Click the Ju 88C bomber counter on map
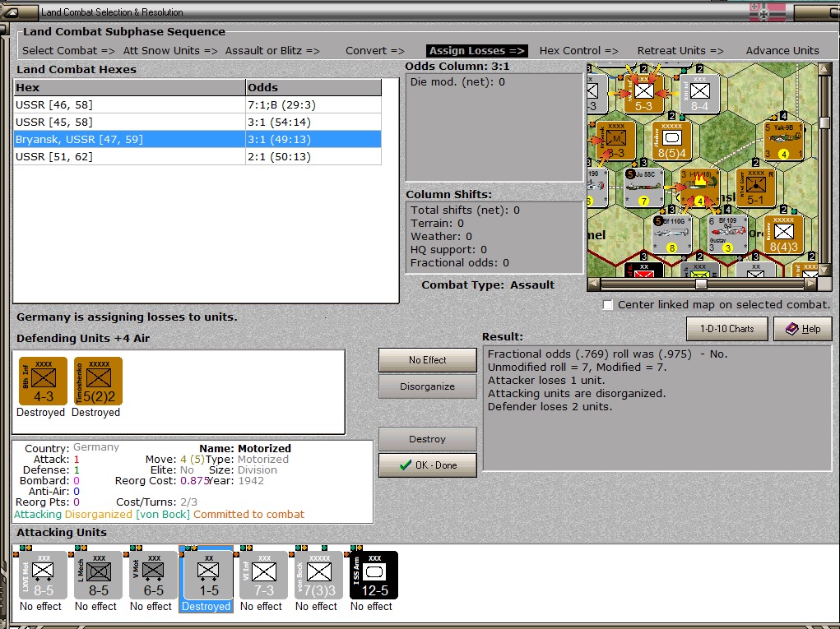This screenshot has height=629, width=840. click(644, 188)
